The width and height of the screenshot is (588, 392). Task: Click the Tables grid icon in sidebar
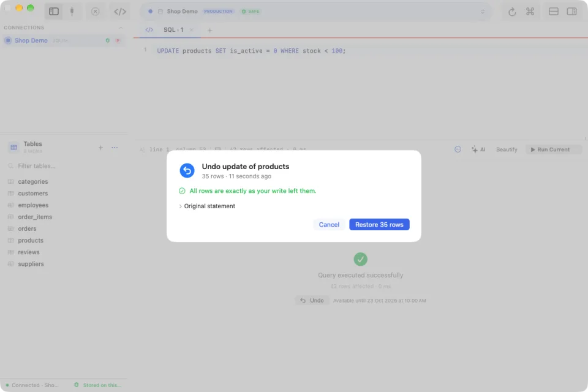tap(14, 148)
